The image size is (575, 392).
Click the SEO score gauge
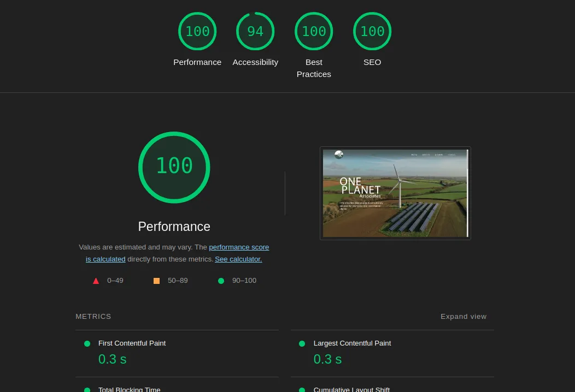click(x=372, y=32)
